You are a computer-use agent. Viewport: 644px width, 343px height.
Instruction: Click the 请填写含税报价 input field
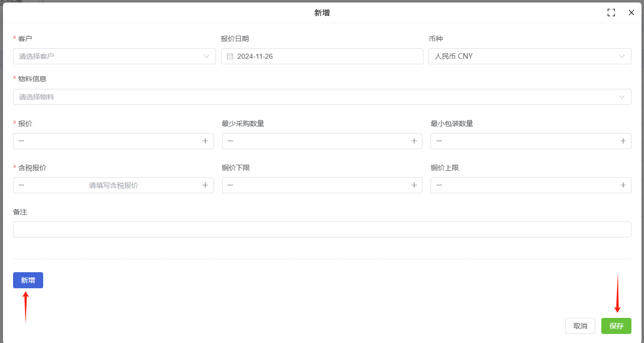coord(114,185)
